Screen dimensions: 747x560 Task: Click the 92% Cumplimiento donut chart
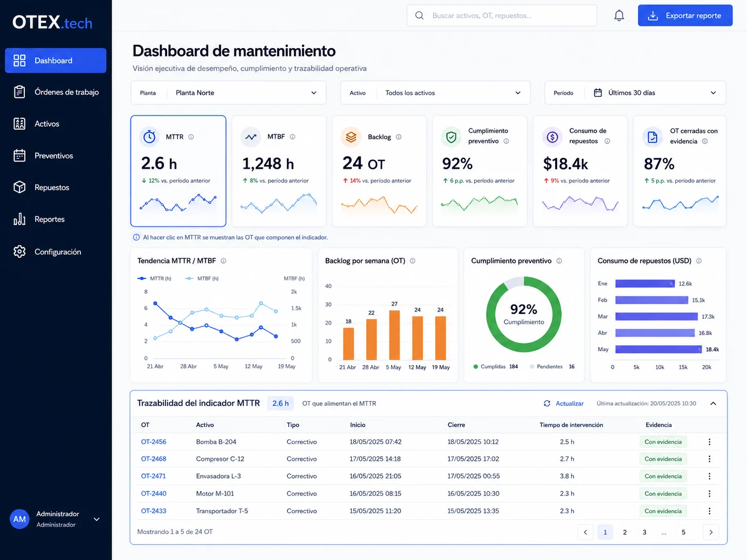[x=524, y=315]
